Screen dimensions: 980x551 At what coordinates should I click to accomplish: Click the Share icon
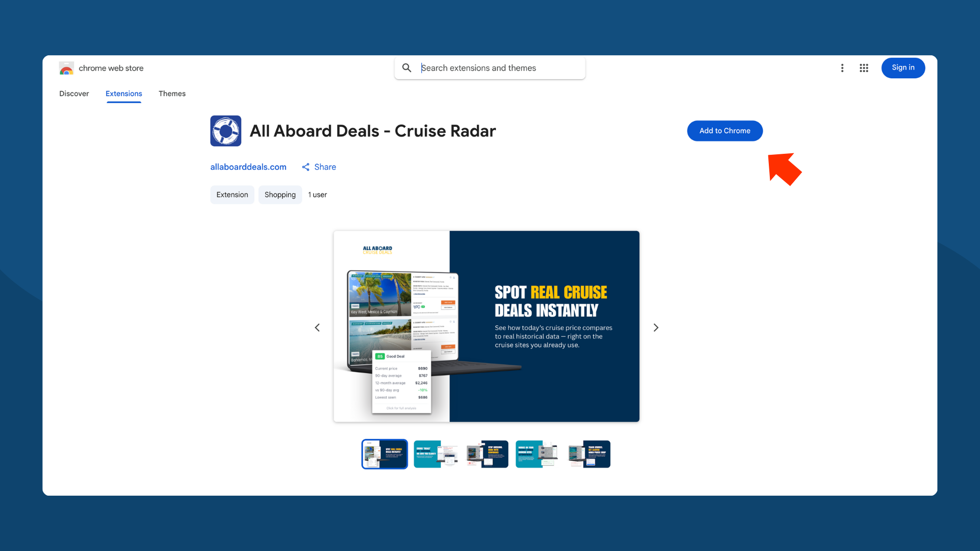[x=306, y=167]
